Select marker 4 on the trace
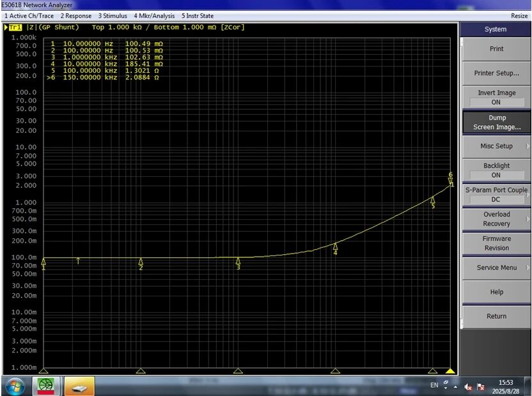532x396 pixels. pyautogui.click(x=335, y=246)
